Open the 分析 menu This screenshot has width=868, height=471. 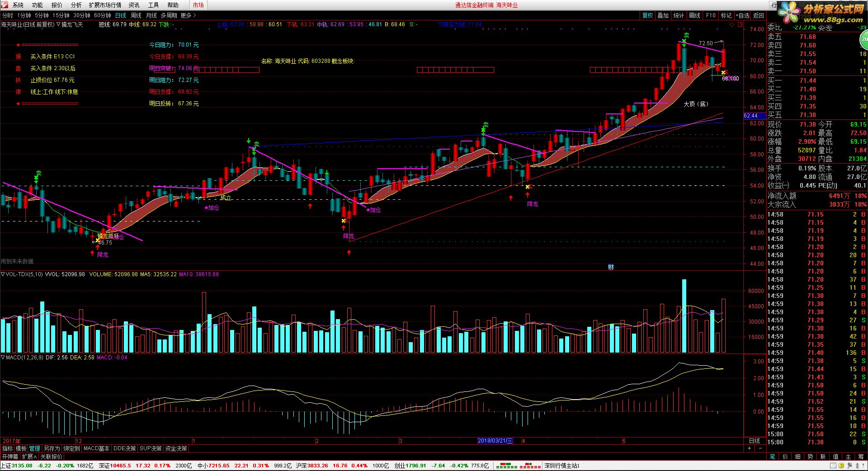tap(76, 5)
